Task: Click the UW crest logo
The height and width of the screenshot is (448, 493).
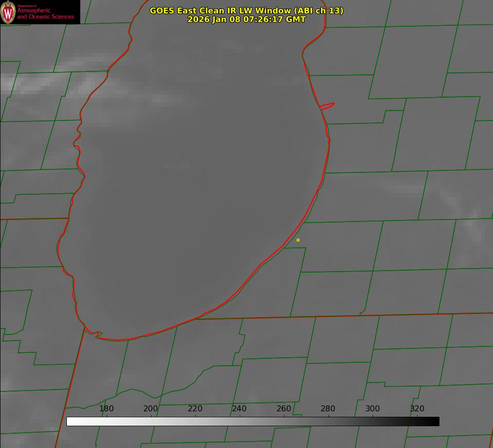Action: click(8, 12)
